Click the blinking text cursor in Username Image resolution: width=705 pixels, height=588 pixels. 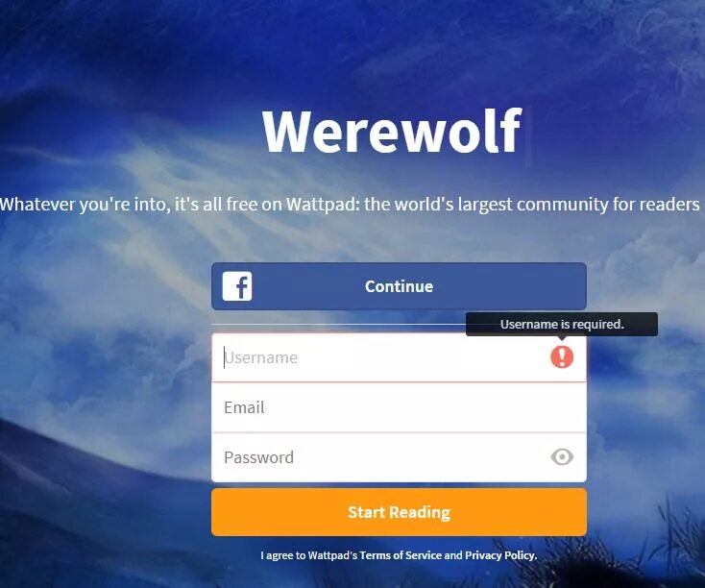225,357
